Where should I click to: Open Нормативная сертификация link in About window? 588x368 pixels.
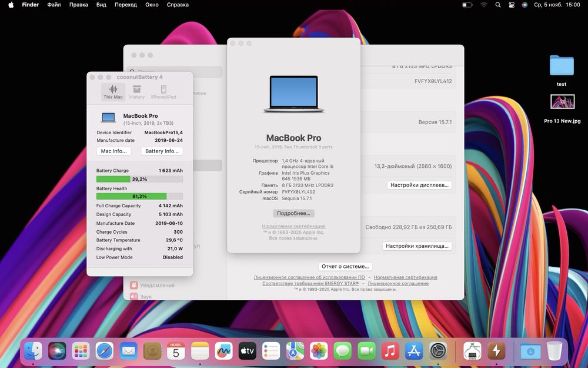tap(293, 226)
